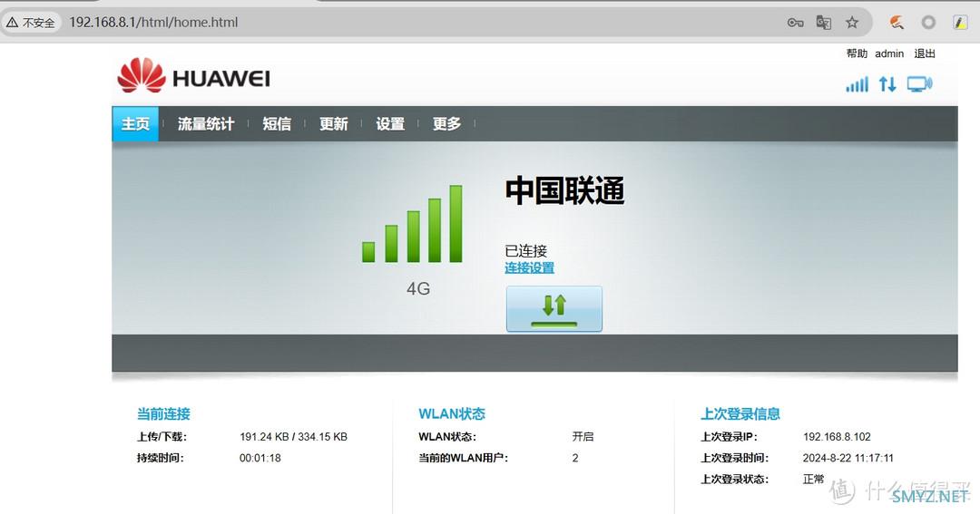Click the orange extension icon in browser toolbar
Image resolution: width=980 pixels, height=514 pixels.
[x=897, y=23]
